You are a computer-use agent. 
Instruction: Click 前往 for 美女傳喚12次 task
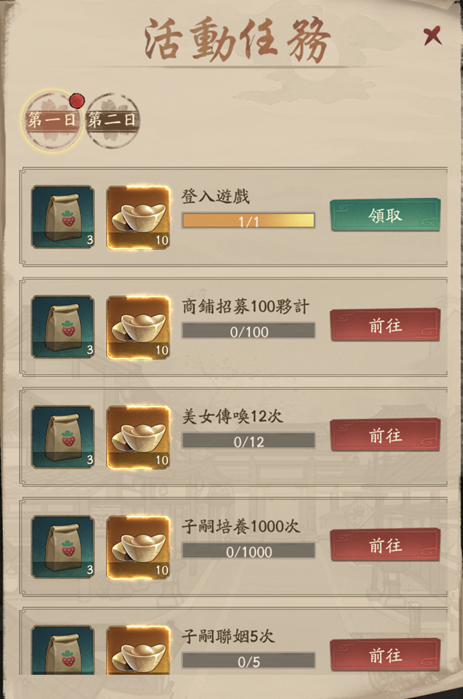385,435
